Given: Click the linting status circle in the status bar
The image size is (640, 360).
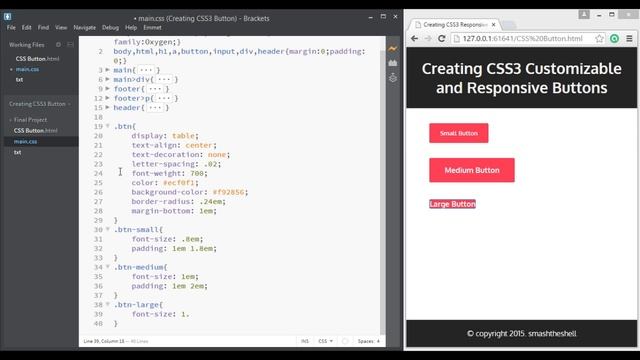Looking at the screenshot, I should click(345, 341).
